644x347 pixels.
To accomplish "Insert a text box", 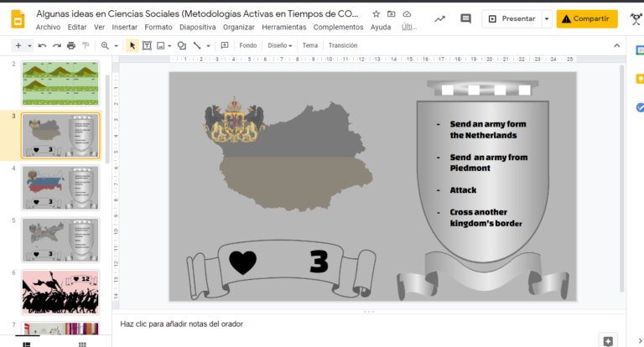I will click(x=147, y=45).
